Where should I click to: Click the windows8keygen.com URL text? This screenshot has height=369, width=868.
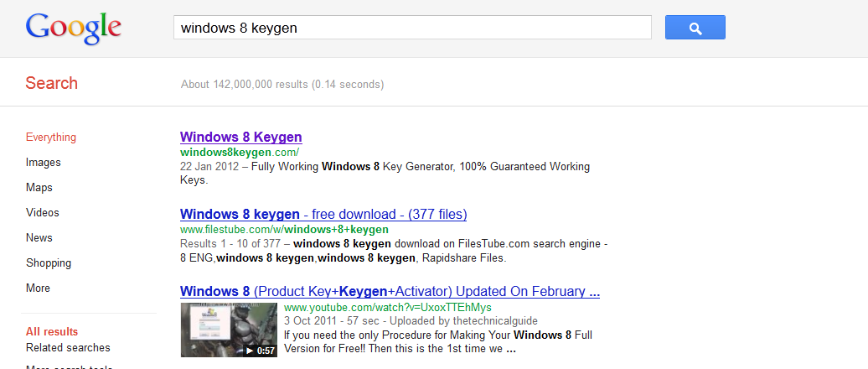tap(240, 152)
